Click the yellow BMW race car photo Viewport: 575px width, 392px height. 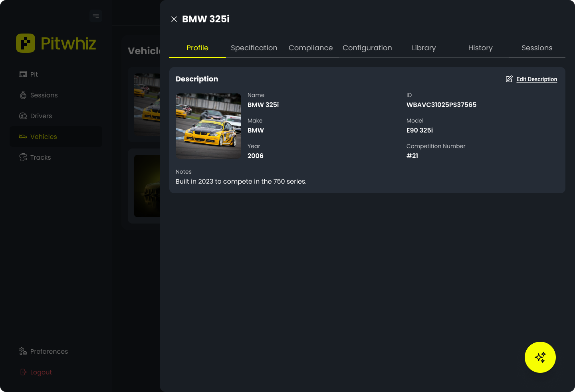[x=208, y=126]
